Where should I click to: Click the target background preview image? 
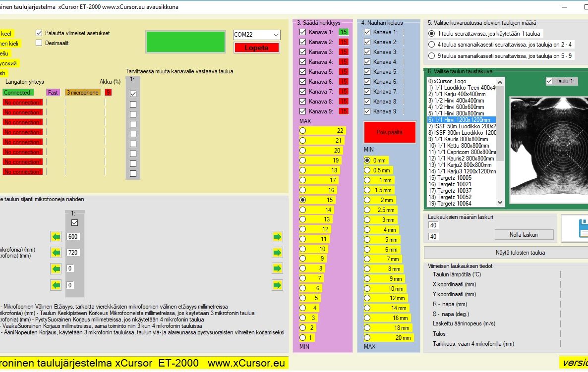[549, 150]
